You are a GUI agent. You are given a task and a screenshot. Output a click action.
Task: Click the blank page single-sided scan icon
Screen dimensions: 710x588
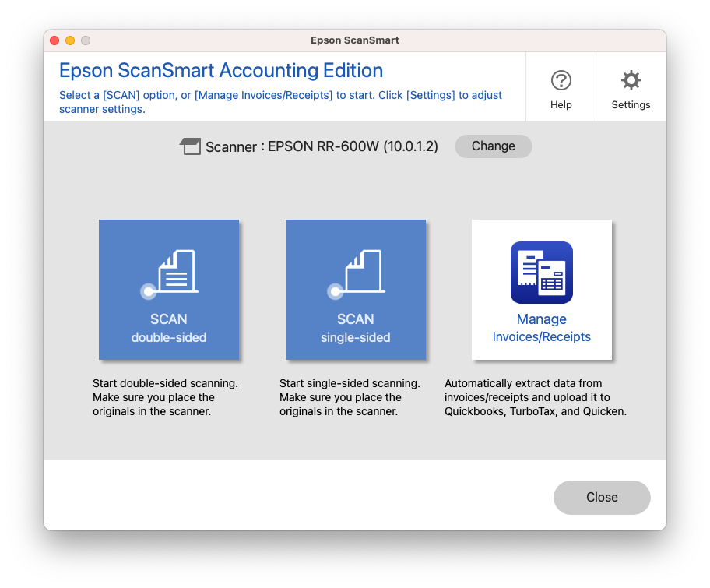(x=356, y=274)
